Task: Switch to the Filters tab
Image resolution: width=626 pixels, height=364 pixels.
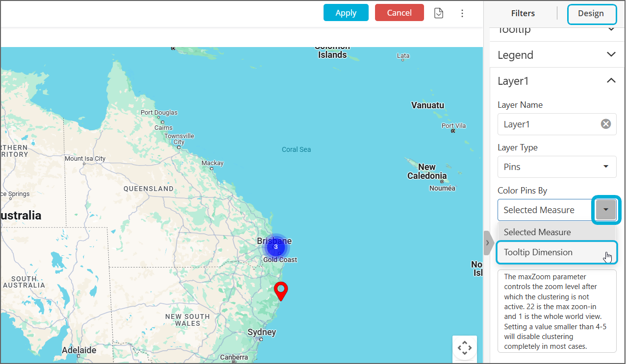Action: tap(523, 13)
